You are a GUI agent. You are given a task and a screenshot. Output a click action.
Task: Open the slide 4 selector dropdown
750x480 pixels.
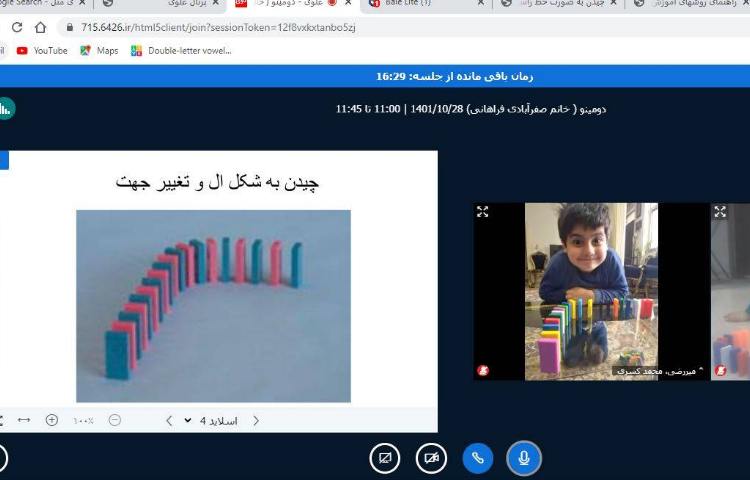210,421
